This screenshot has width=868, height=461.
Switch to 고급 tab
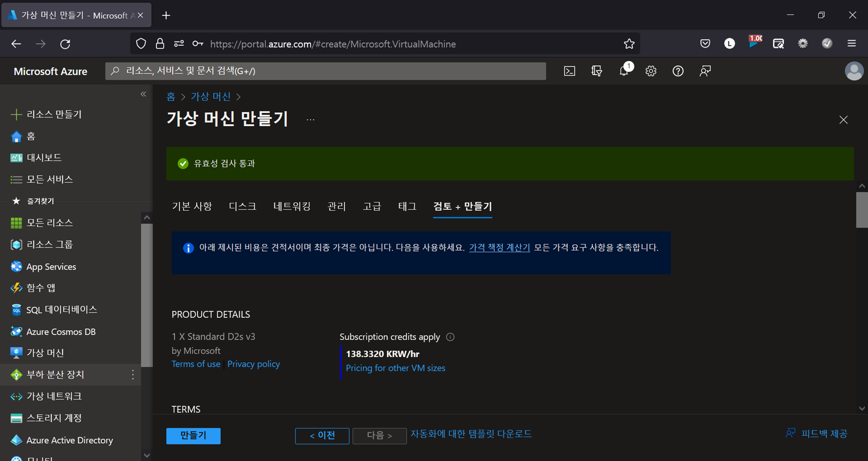(372, 206)
